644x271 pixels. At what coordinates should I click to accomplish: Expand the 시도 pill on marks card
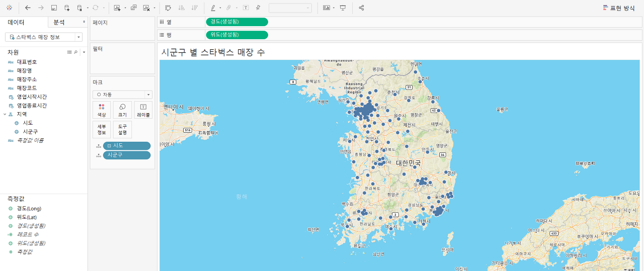[x=109, y=146]
